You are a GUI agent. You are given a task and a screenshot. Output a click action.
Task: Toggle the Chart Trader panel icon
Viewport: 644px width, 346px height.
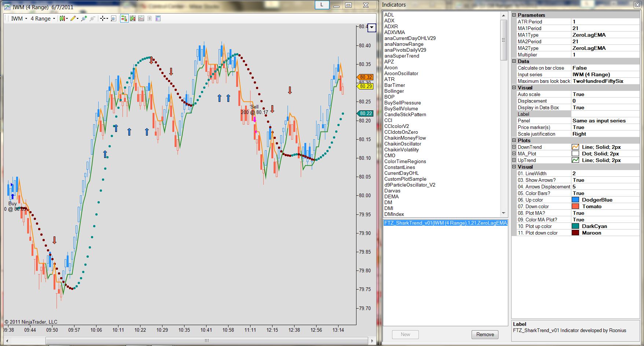[x=124, y=19]
